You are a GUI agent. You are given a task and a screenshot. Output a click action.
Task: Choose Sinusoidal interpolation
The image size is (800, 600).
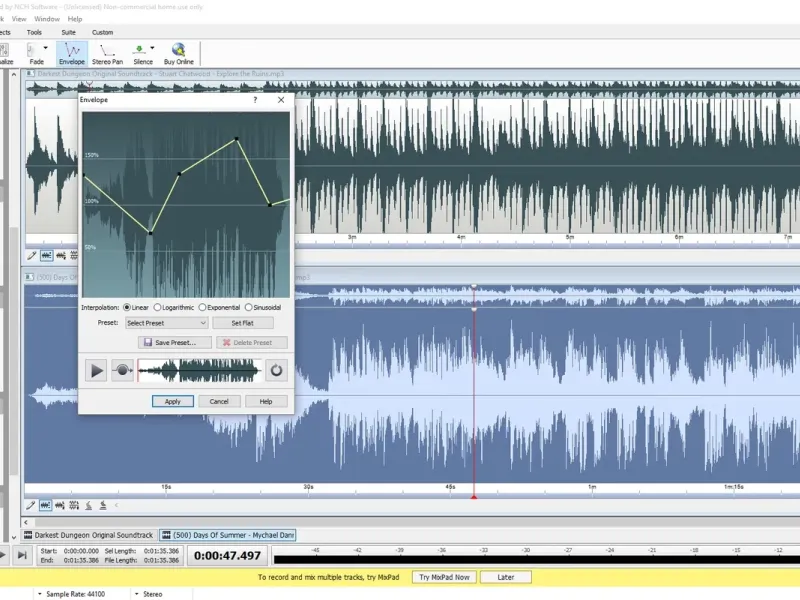(x=263, y=308)
